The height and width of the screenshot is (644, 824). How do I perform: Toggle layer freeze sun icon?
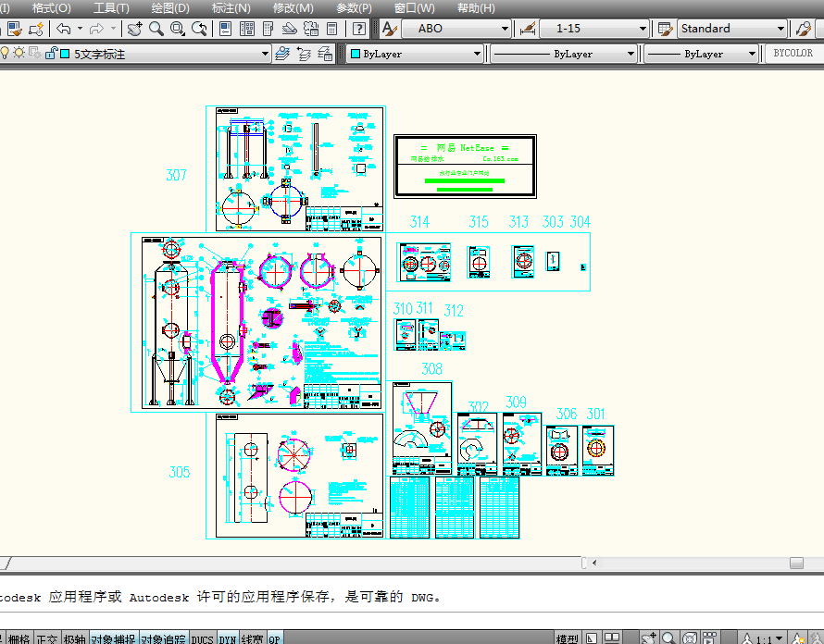(x=19, y=53)
